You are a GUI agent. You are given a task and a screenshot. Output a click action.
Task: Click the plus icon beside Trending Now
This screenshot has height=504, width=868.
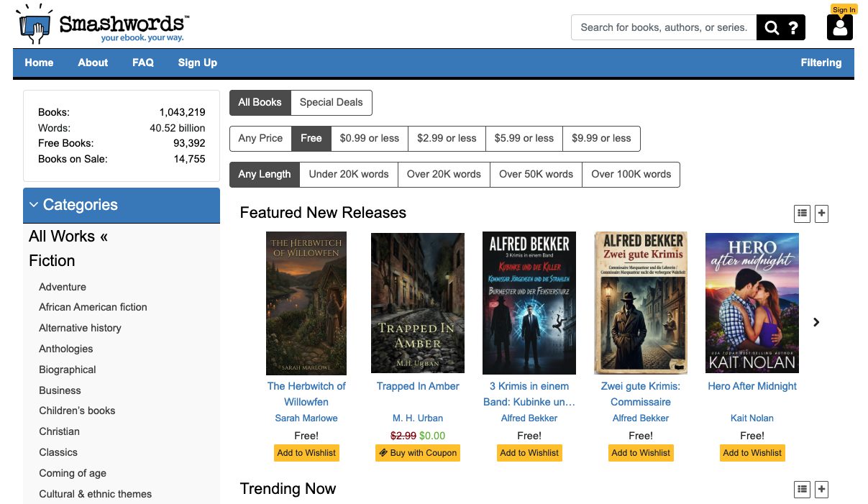pyautogui.click(x=821, y=489)
